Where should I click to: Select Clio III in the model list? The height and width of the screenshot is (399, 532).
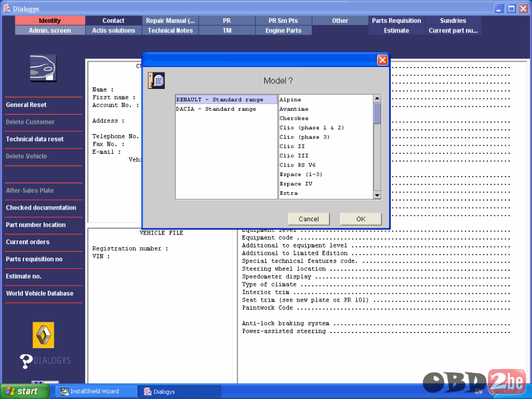click(326, 156)
